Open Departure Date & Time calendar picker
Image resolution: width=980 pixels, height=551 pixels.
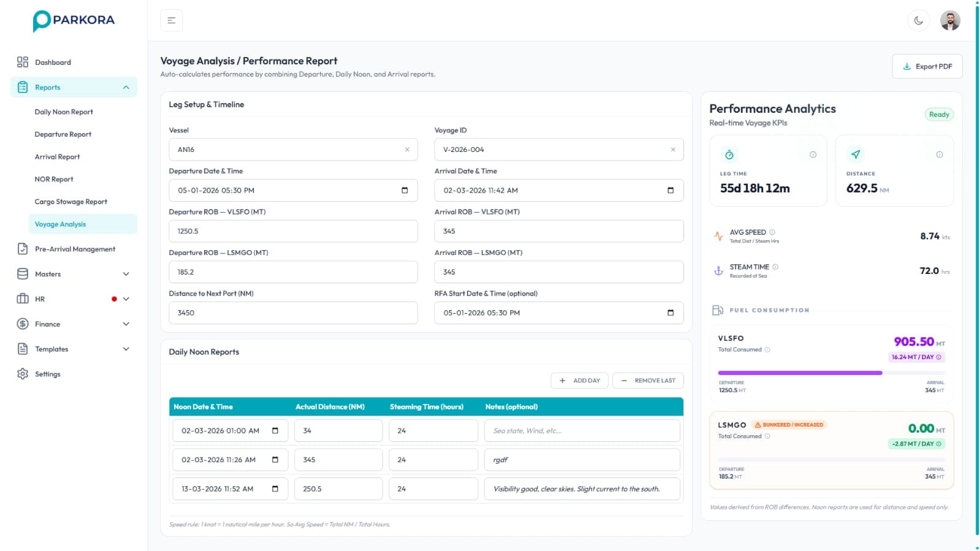pyautogui.click(x=405, y=191)
